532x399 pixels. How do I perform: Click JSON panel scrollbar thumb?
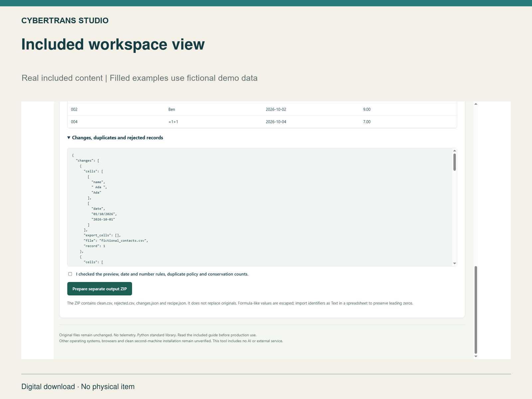pos(455,162)
